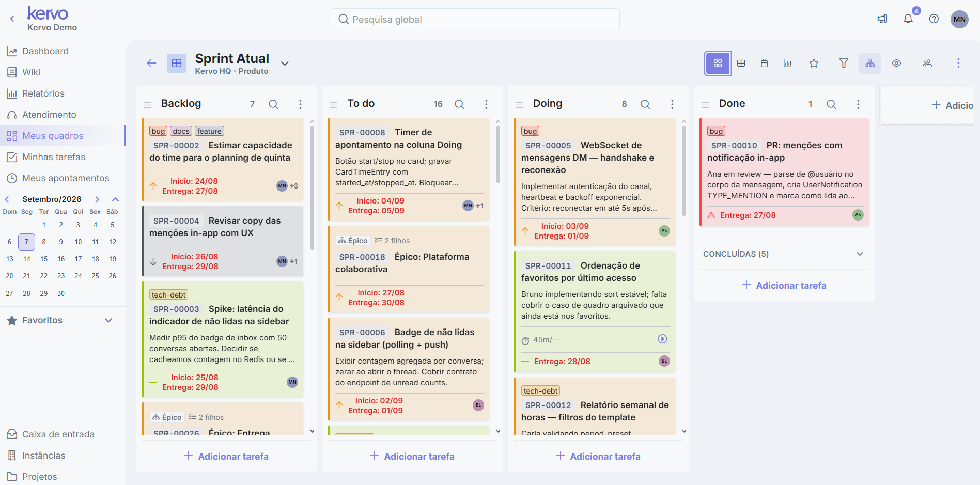Toggle the hierarchy tree view icon
This screenshot has width=980, height=485.
870,64
